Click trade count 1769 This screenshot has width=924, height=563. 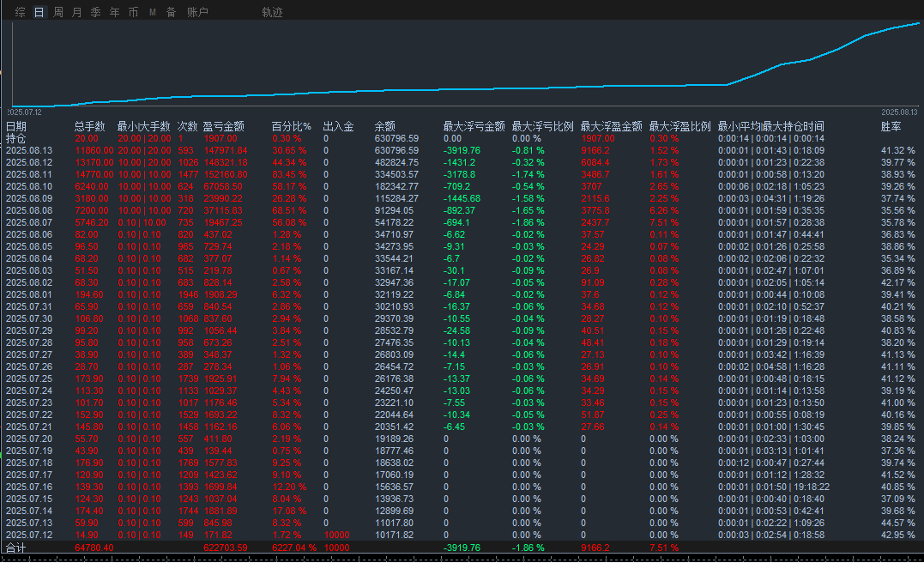coord(189,463)
